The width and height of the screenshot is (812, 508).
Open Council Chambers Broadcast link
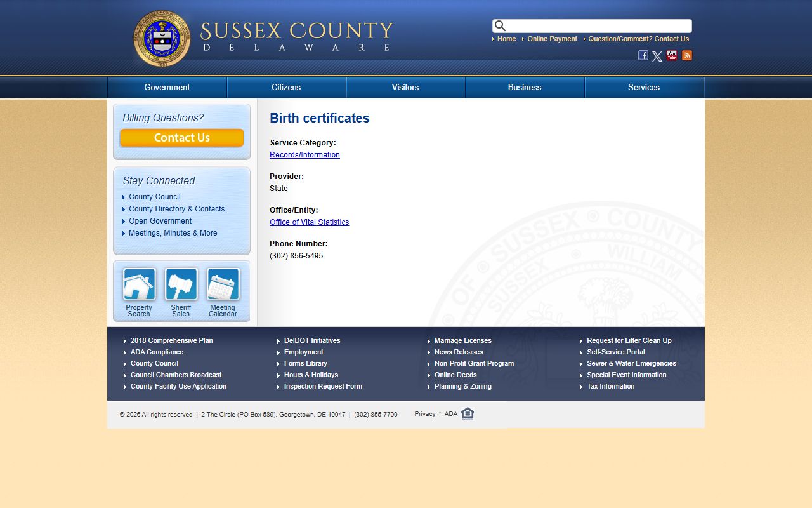[176, 375]
